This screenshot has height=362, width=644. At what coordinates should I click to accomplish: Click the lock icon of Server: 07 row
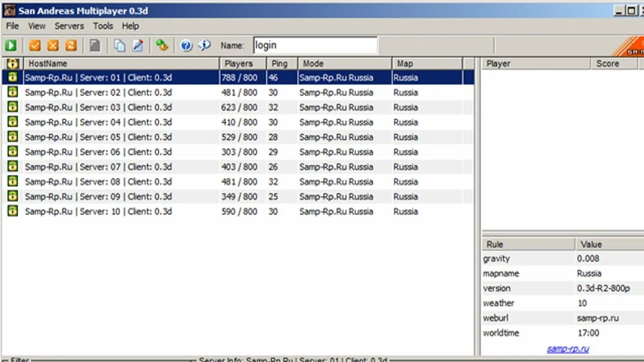(13, 166)
